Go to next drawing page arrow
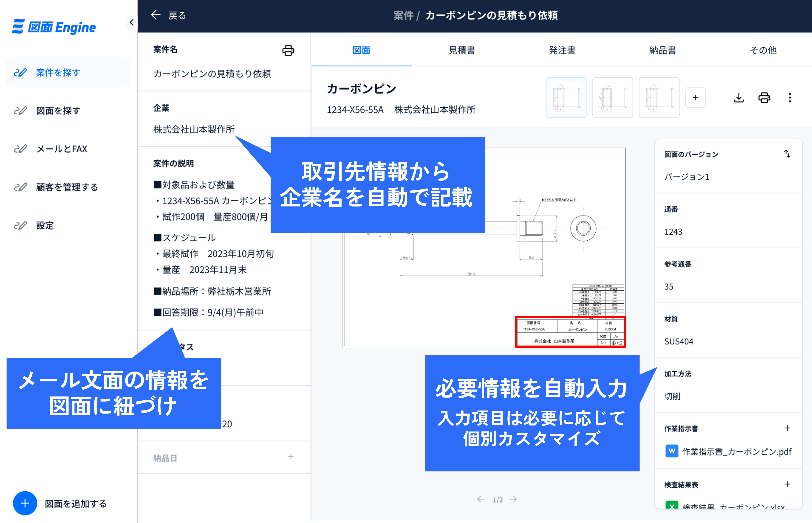This screenshot has width=812, height=523. (x=514, y=499)
